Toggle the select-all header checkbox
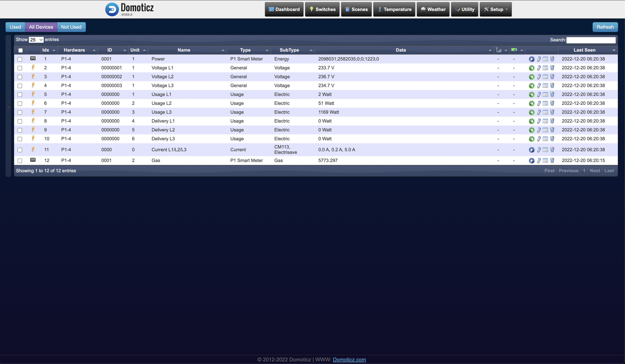Viewport: 625px width, 364px height. coord(21,50)
